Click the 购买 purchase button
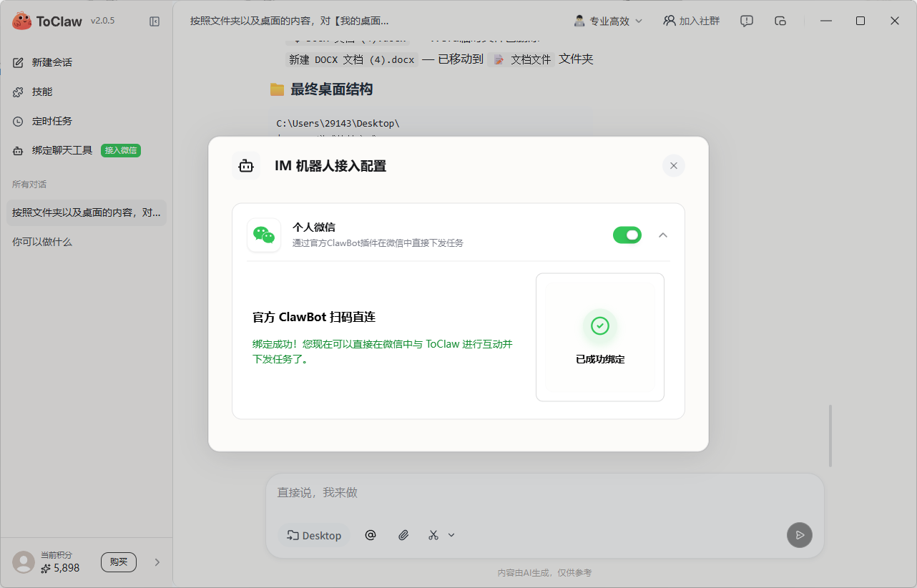 [119, 562]
